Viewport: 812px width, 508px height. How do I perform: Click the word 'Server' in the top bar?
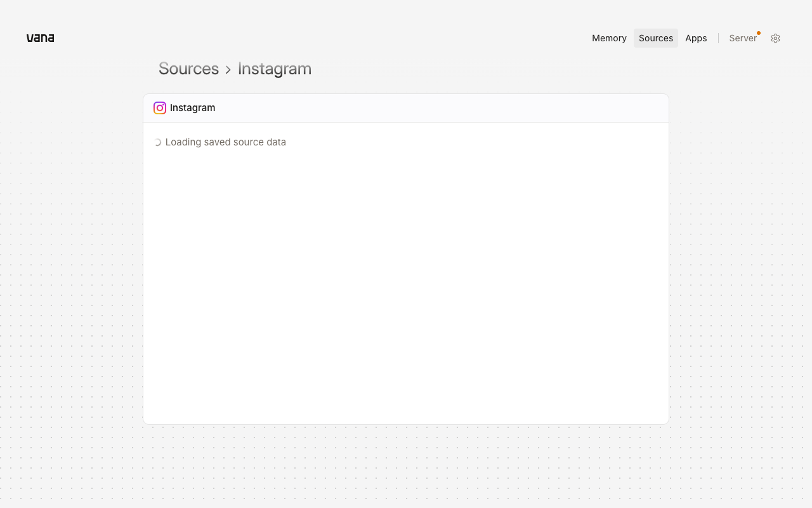(743, 38)
